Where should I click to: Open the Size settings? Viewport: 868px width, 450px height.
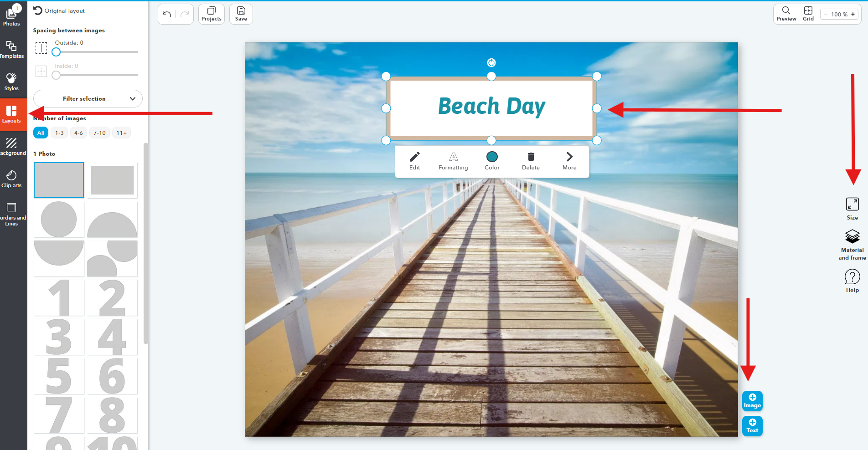(852, 209)
